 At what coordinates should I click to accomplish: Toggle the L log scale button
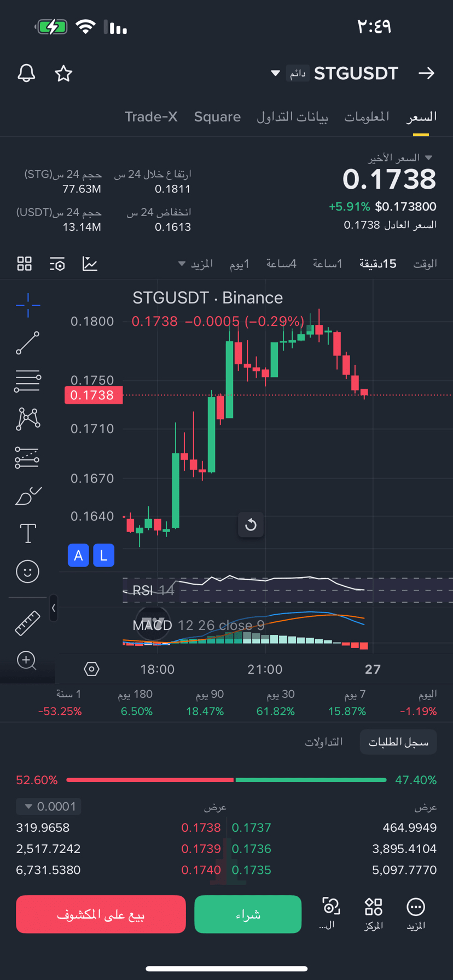(x=103, y=556)
